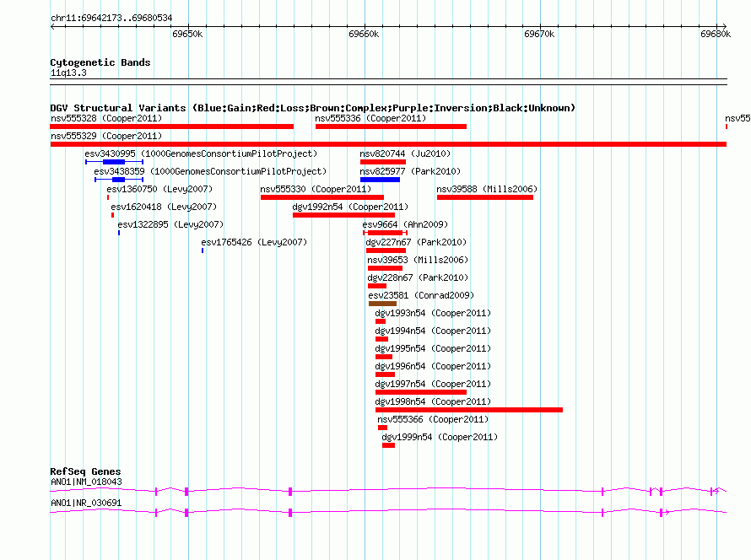The image size is (751, 560).
Task: Click the 69650k ruler tick label
Action: 187,34
